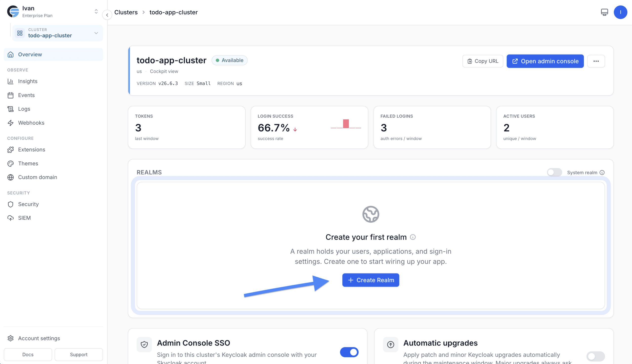This screenshot has width=632, height=364.
Task: Disable the Admin Console SSO toggle
Action: tap(349, 352)
